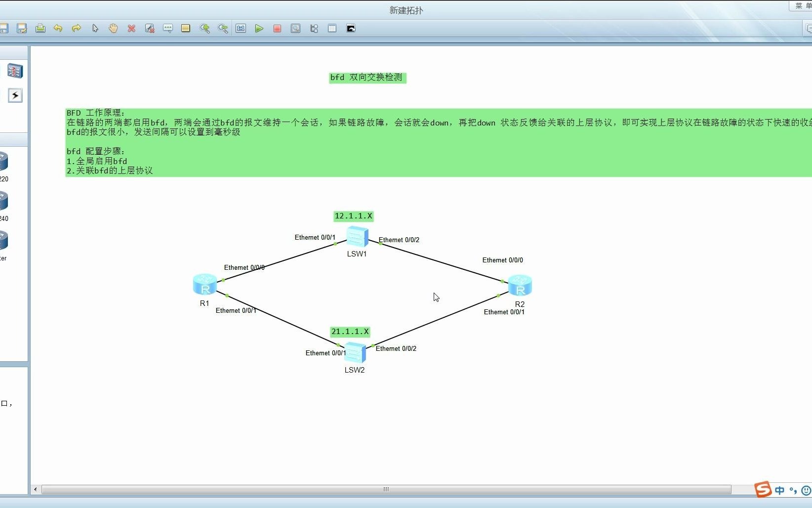This screenshot has height=508, width=812.
Task: Click the 12.1.1.X network label
Action: [x=354, y=216]
